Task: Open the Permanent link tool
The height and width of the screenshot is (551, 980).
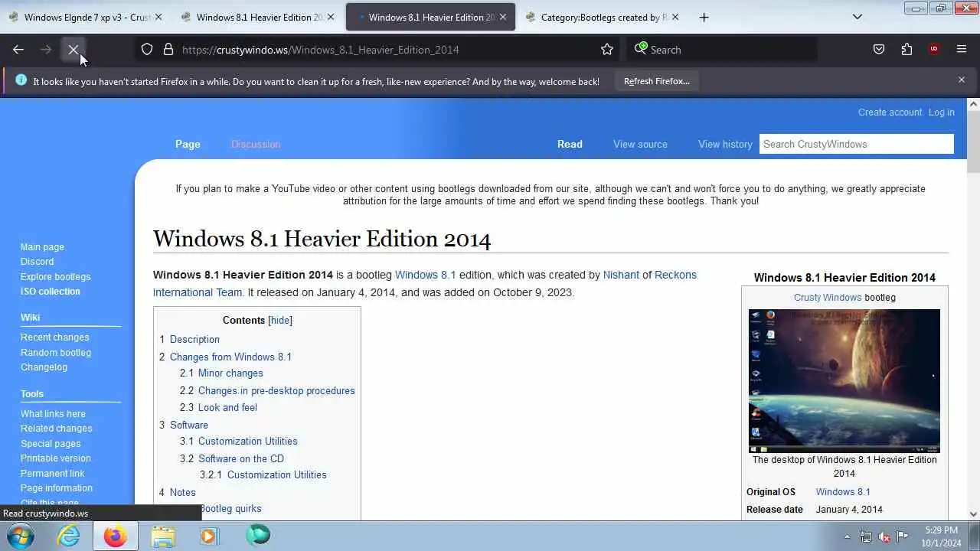Action: coord(52,474)
